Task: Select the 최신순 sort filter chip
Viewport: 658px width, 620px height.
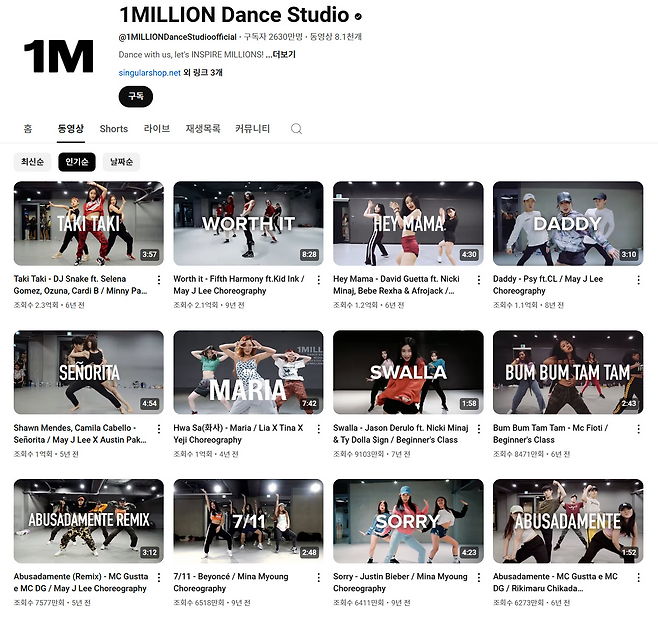Action: click(x=33, y=162)
